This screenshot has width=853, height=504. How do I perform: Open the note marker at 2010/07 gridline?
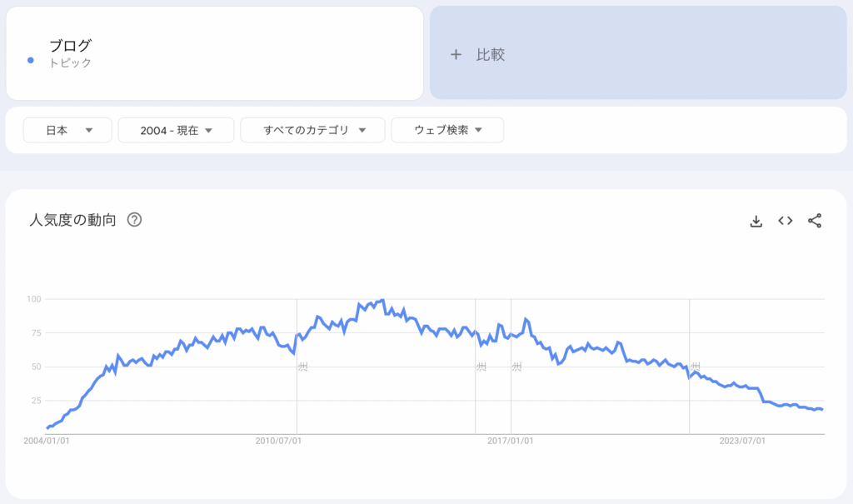tap(303, 367)
